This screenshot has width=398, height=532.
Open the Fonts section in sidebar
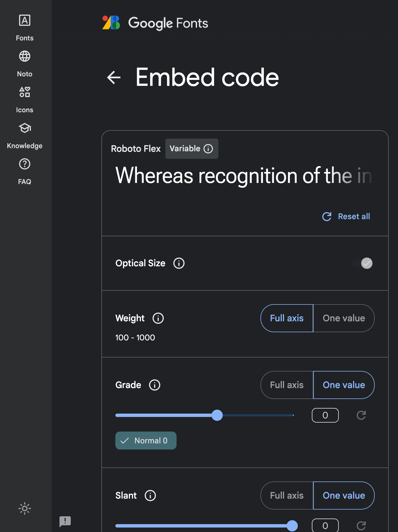click(25, 27)
